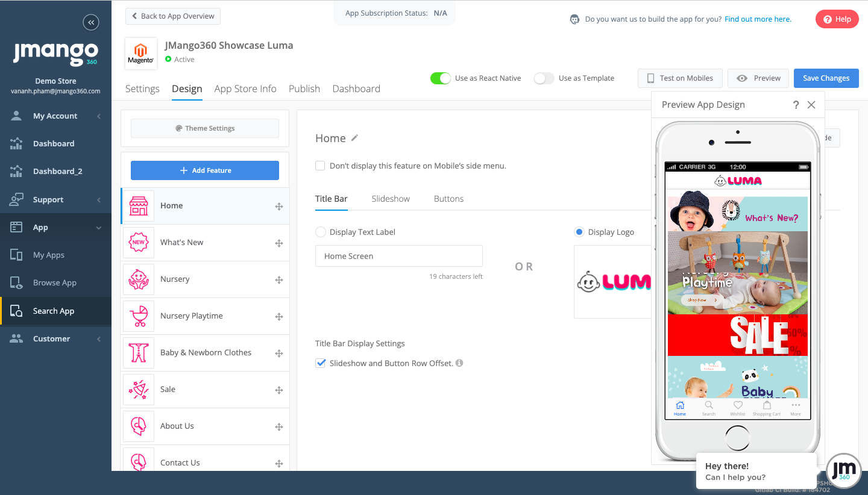
Task: Open the help question mark in preview panel
Action: (x=796, y=105)
